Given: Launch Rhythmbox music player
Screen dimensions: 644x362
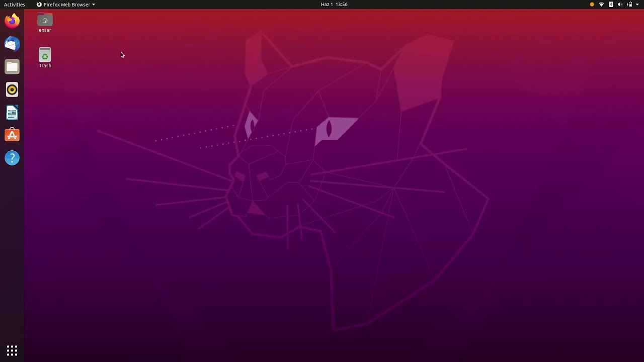Looking at the screenshot, I should point(12,89).
